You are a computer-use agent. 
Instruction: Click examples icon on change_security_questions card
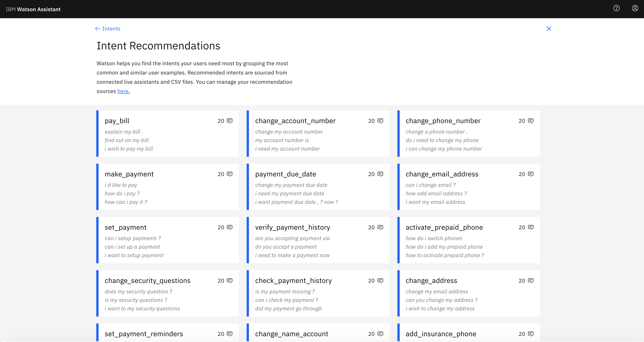pos(229,281)
